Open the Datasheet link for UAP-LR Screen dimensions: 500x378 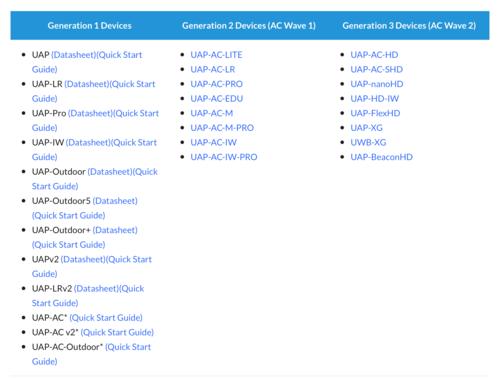87,84
